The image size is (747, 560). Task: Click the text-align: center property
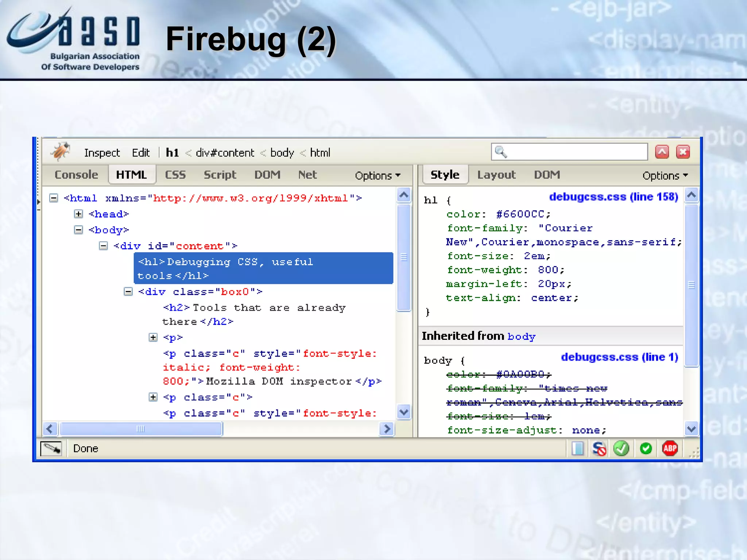512,298
